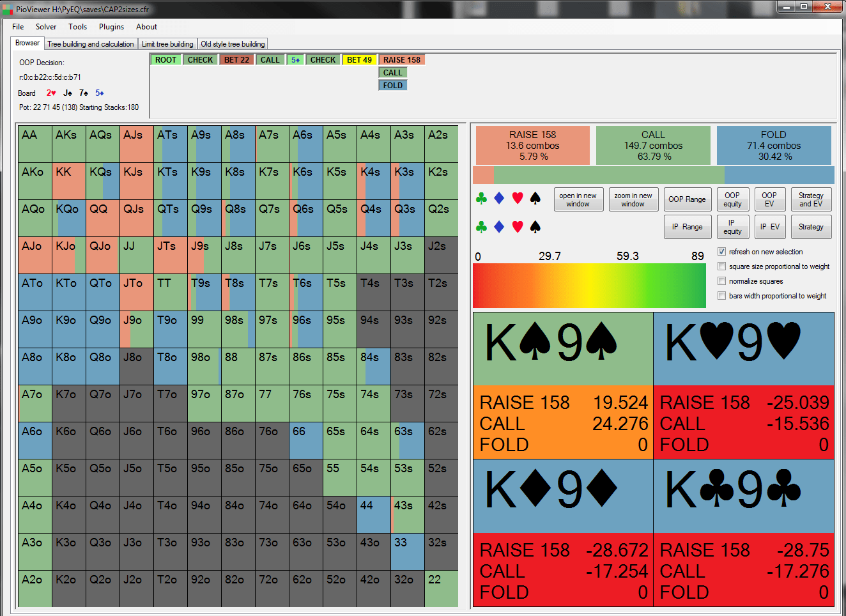Click the red heart icon in the OOP Range row
Viewport: 846px width, 616px height.
click(x=518, y=199)
